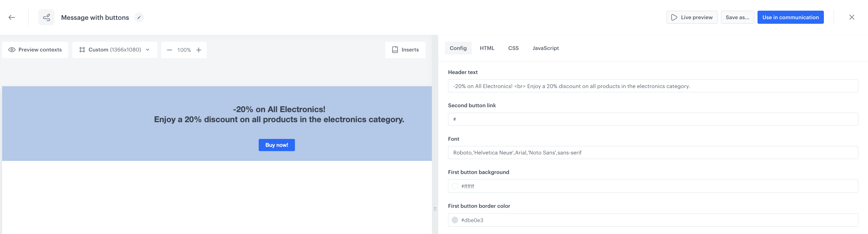Viewport: 868px width, 234px height.
Task: Click the Live preview button
Action: [x=692, y=18]
